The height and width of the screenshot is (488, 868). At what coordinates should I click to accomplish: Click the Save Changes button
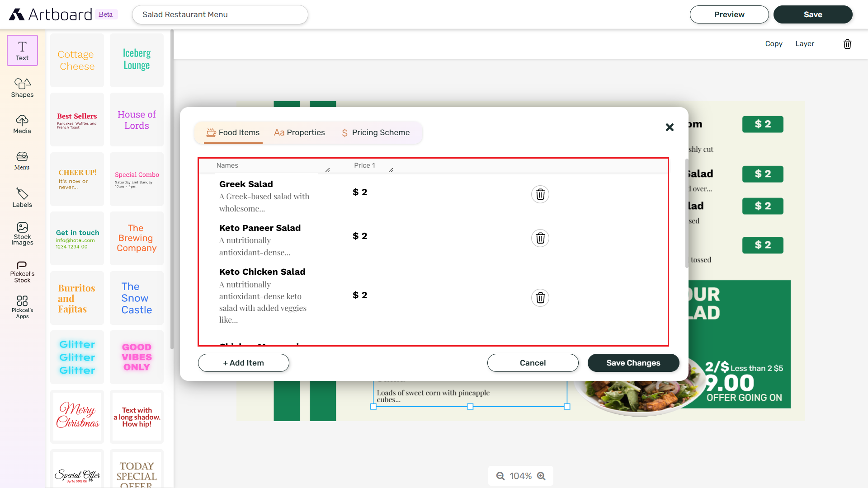[x=633, y=363]
